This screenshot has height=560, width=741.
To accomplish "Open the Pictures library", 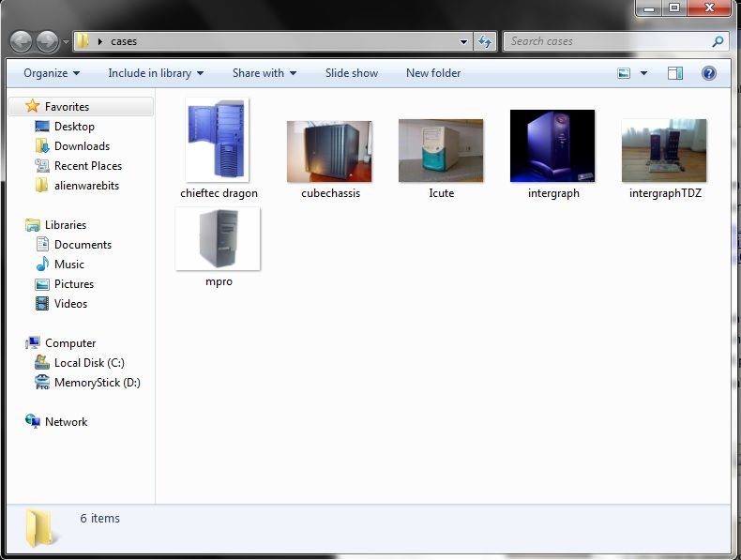I will click(x=74, y=284).
